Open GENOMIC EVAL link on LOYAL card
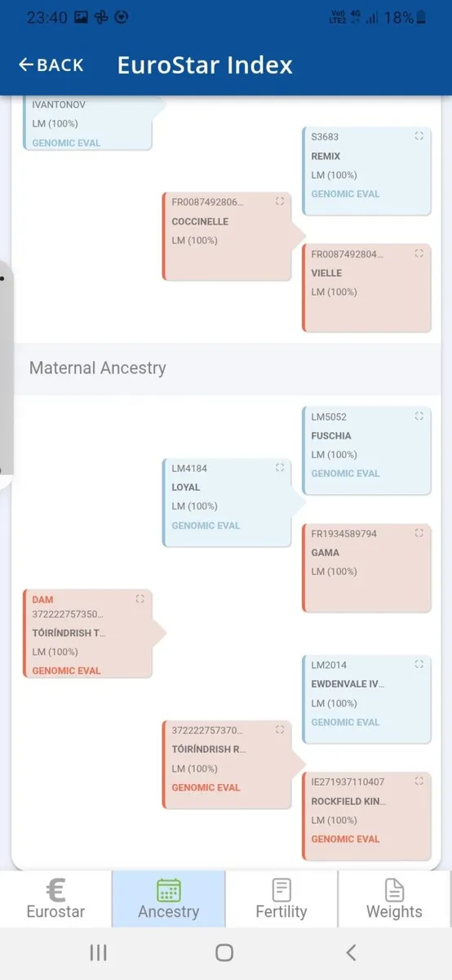Image resolution: width=452 pixels, height=980 pixels. [206, 525]
